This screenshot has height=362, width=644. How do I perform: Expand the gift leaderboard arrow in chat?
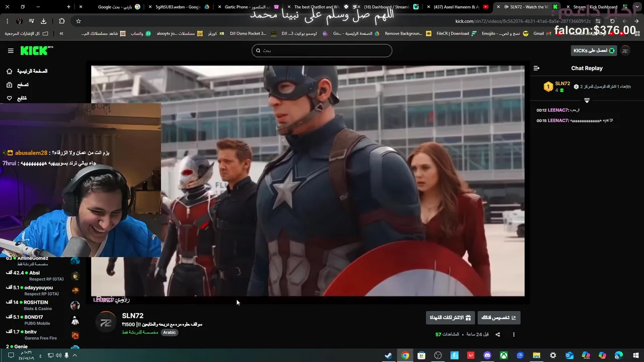coord(587,101)
